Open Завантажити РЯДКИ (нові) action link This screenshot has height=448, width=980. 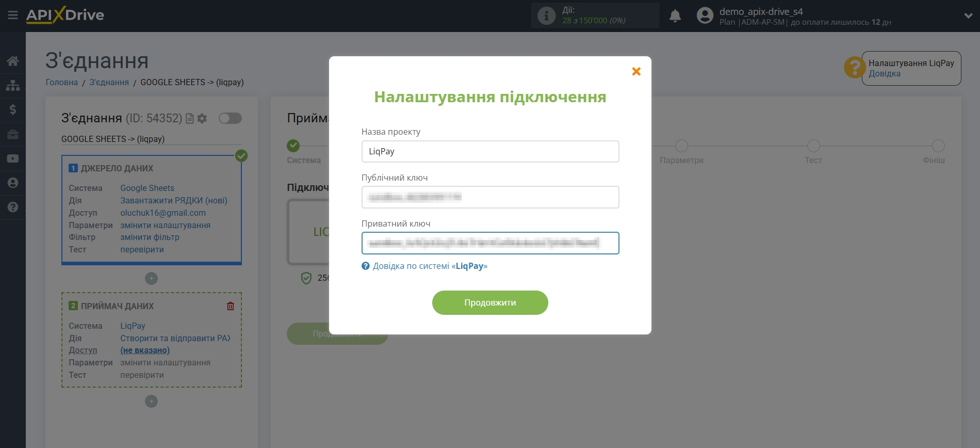174,200
